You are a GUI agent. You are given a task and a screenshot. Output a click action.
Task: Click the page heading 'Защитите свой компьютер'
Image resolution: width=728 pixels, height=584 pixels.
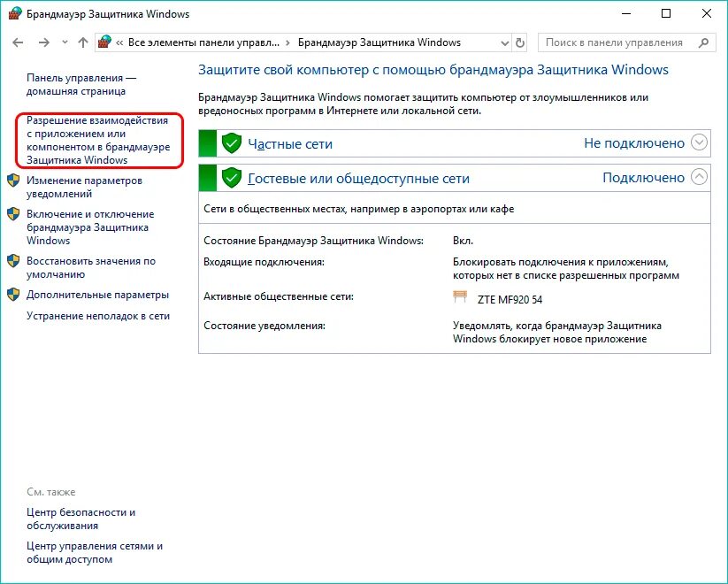pyautogui.click(x=433, y=70)
